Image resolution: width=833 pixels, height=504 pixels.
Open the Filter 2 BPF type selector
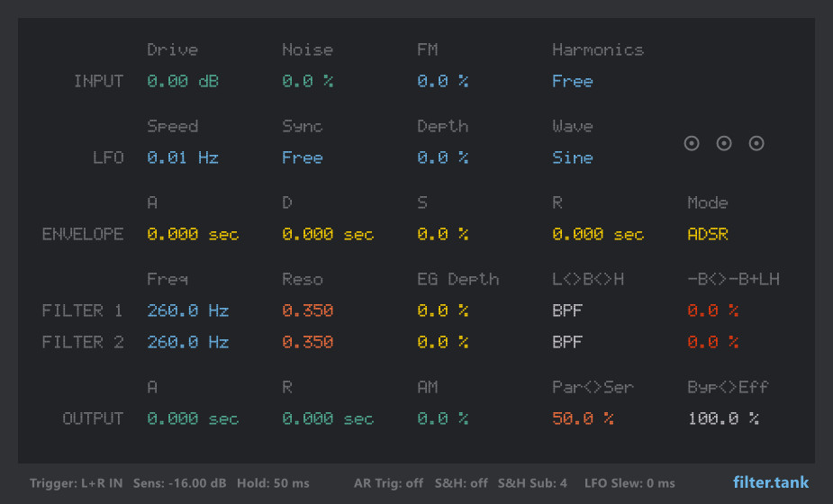point(566,342)
